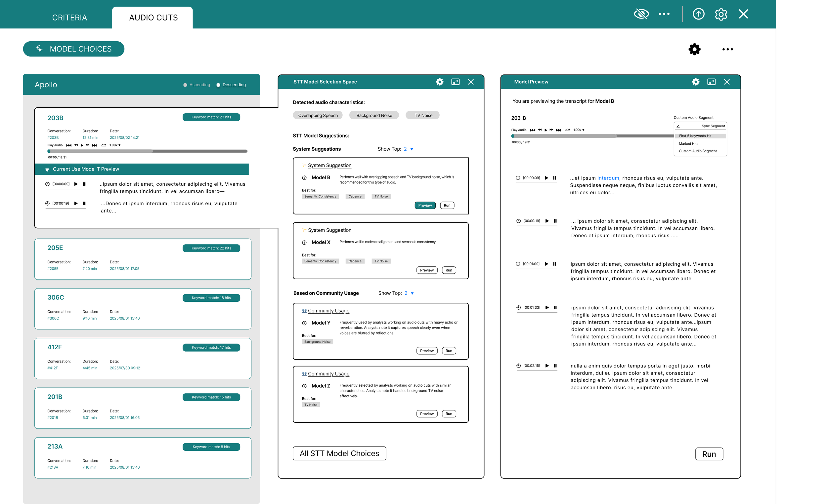Click the sparkle icon on Model Choices
The width and height of the screenshot is (827, 504).
(x=40, y=49)
